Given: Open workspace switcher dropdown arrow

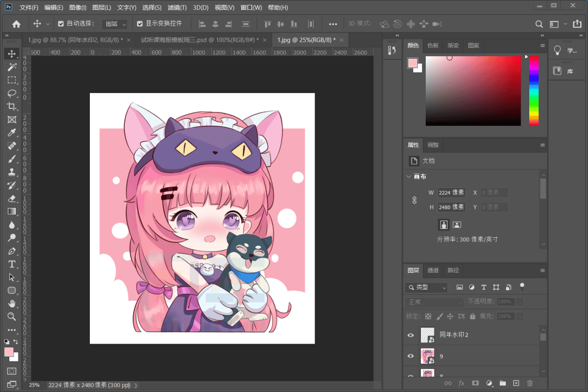Looking at the screenshot, I should (x=565, y=24).
